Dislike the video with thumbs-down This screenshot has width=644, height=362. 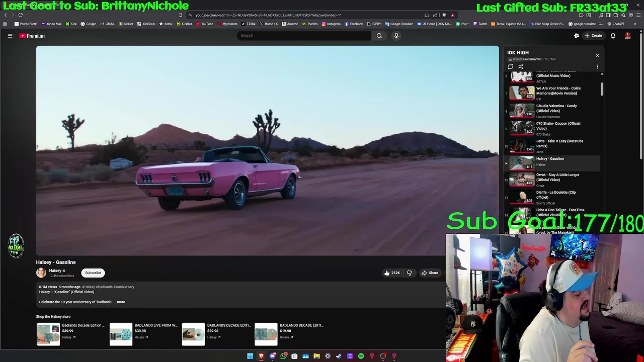click(410, 273)
